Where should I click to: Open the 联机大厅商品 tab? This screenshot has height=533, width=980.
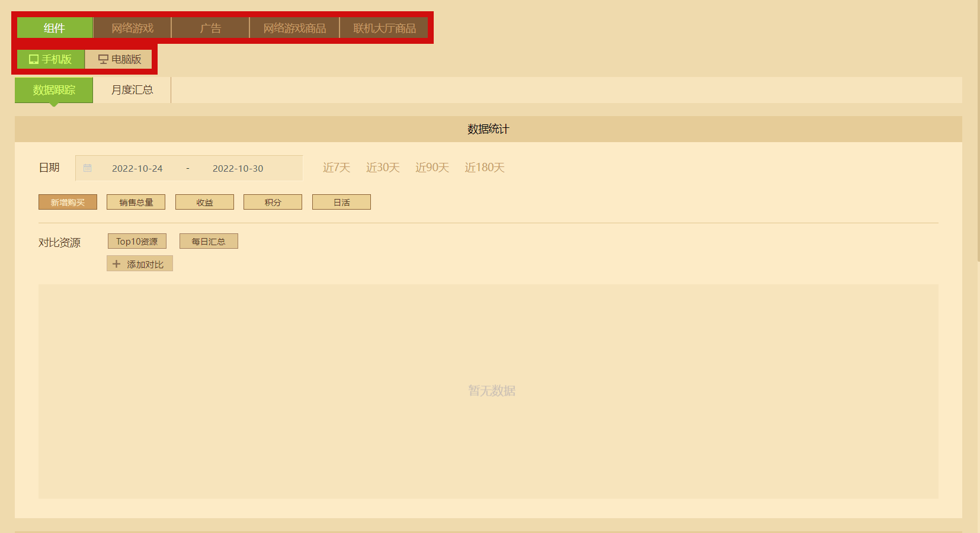[x=384, y=28]
